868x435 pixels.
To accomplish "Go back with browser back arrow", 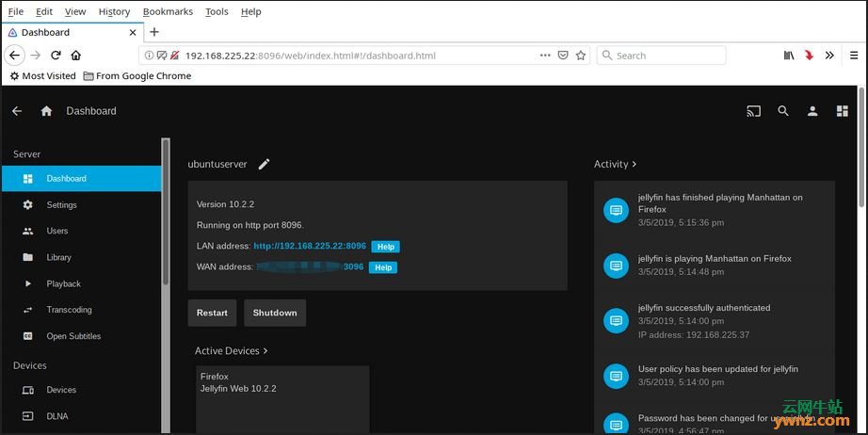I will click(x=14, y=56).
